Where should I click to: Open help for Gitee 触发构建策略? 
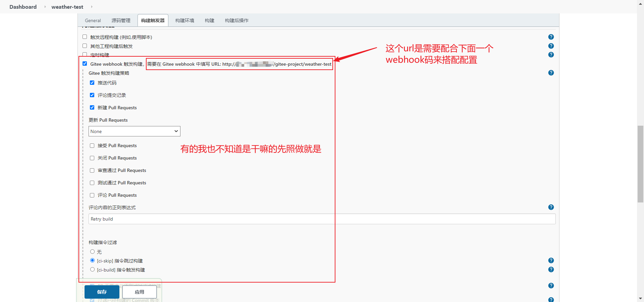coord(551,73)
